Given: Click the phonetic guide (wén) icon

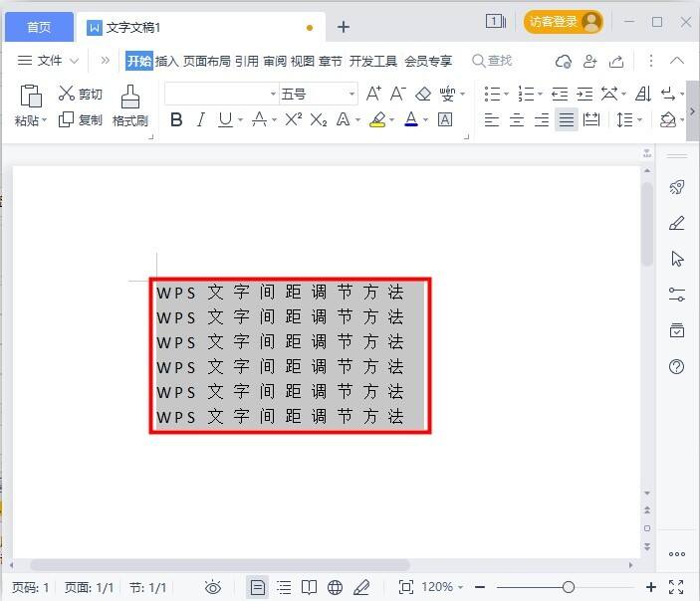Looking at the screenshot, I should coord(447,94).
